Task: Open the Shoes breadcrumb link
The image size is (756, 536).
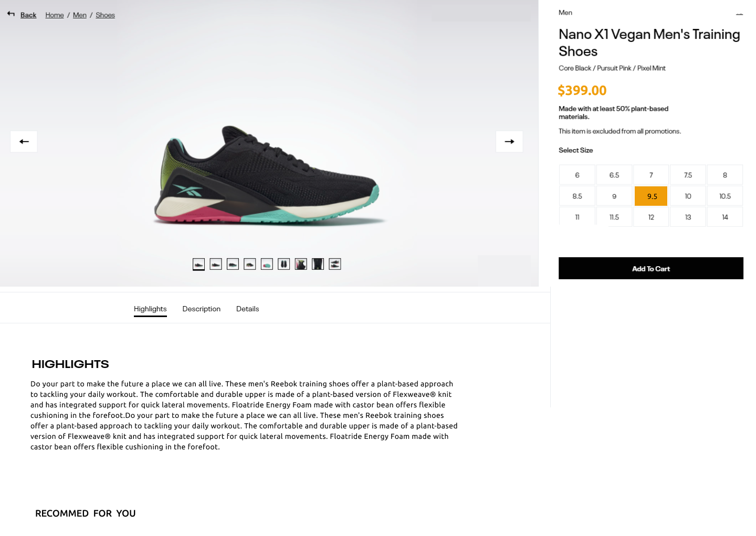Action: [x=105, y=15]
